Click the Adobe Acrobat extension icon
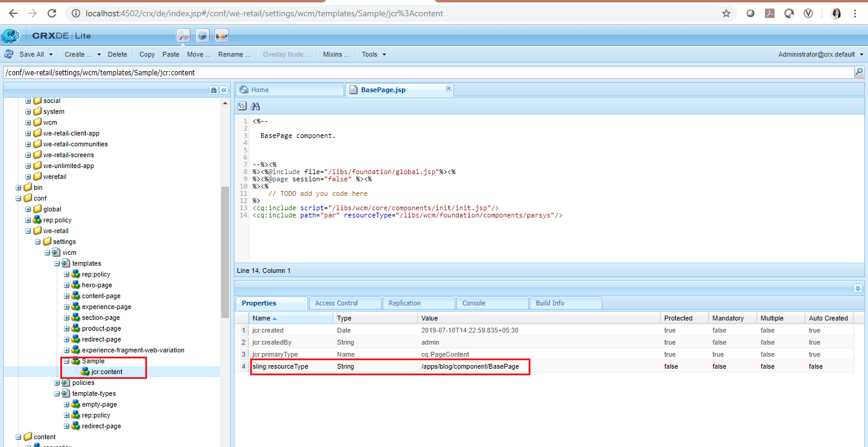This screenshot has width=868, height=447. (770, 13)
